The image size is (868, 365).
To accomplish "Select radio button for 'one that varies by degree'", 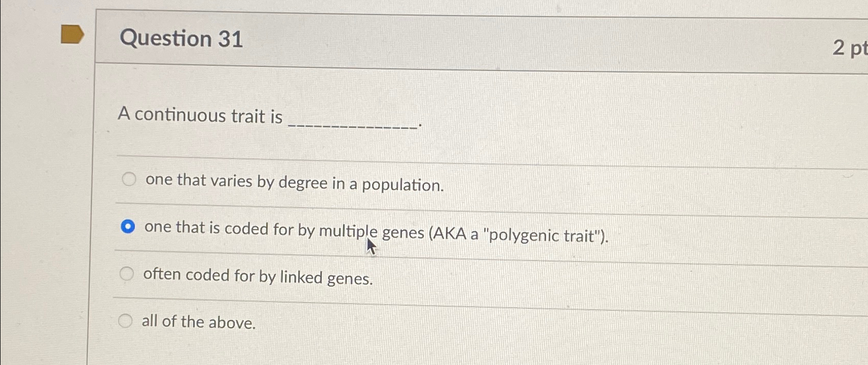I will (128, 179).
